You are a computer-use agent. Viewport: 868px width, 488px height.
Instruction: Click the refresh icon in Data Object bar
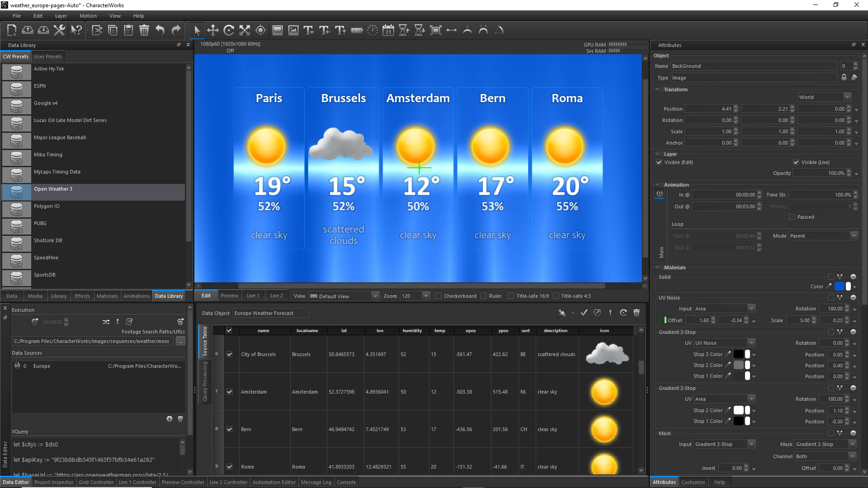pyautogui.click(x=623, y=313)
